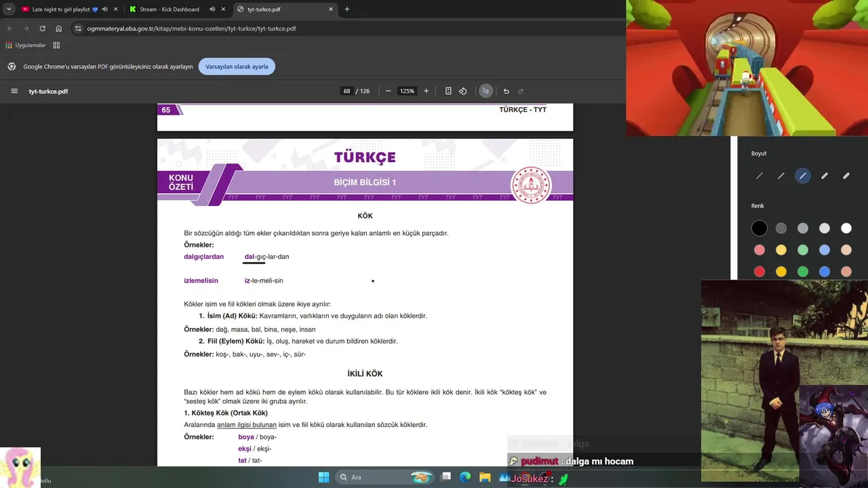View site information icon in address bar
This screenshot has width=868, height=488.
coord(78,28)
